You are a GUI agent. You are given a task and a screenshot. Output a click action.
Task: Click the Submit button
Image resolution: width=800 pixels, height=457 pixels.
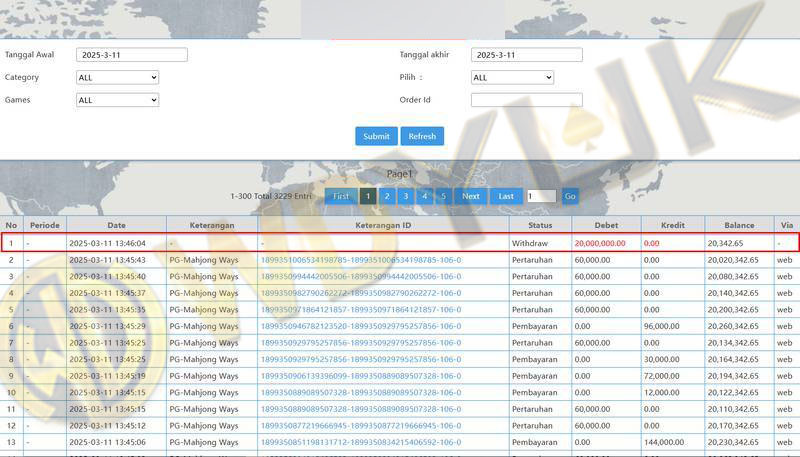(377, 136)
